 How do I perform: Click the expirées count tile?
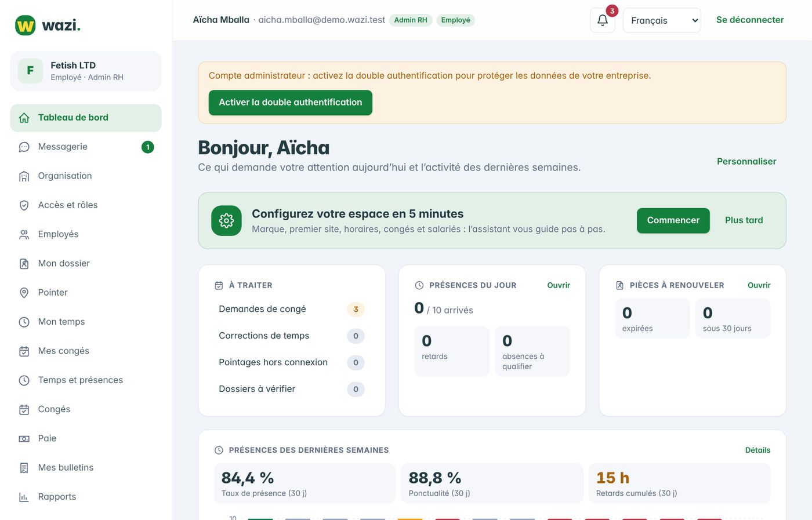click(x=652, y=318)
